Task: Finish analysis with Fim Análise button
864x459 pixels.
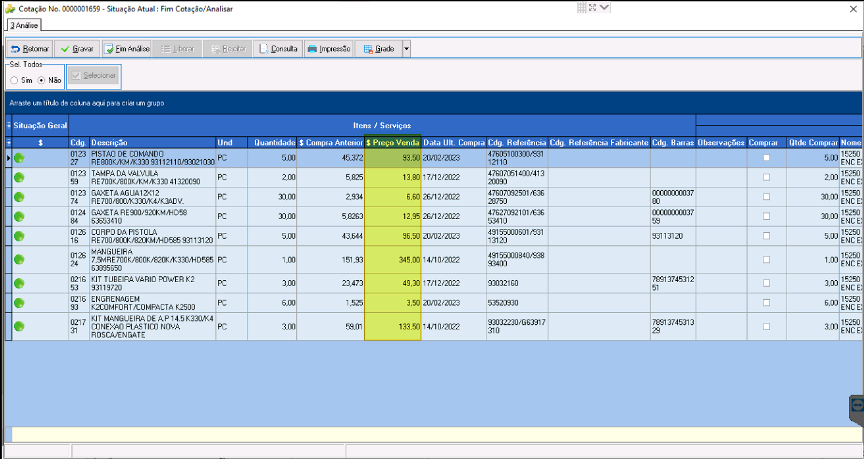Action: tap(126, 49)
